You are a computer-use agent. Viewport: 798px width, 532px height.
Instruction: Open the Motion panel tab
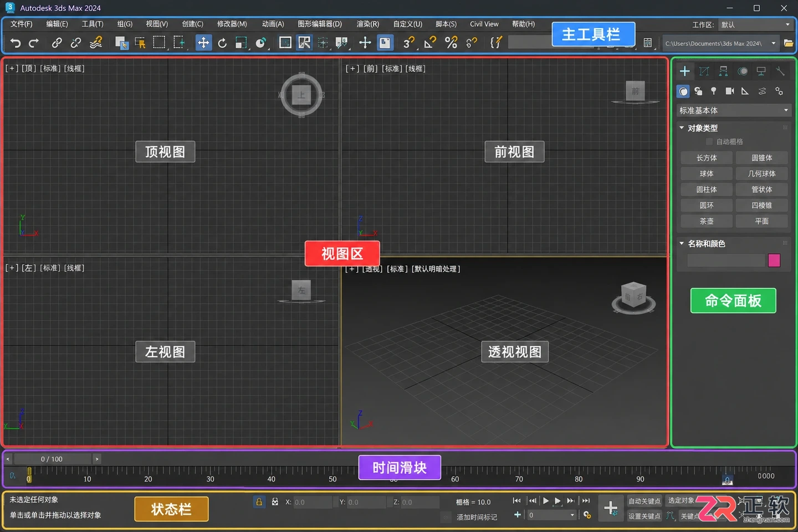click(743, 71)
